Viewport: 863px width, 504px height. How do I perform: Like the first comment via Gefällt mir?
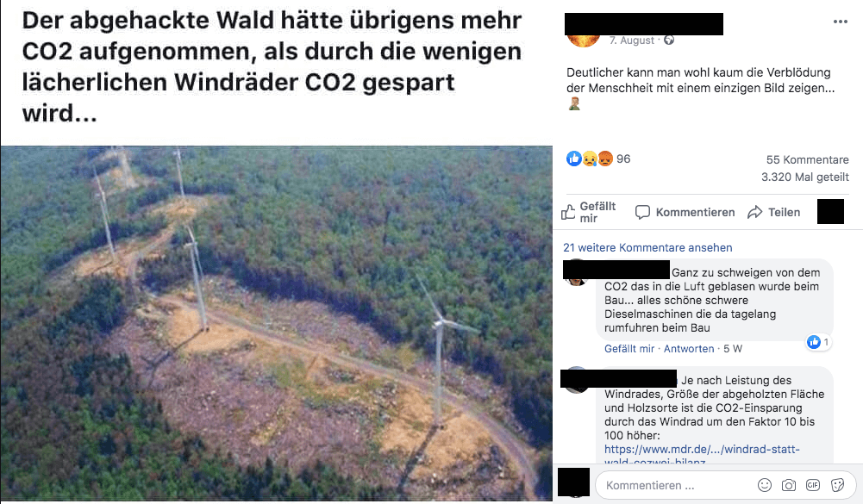(629, 349)
